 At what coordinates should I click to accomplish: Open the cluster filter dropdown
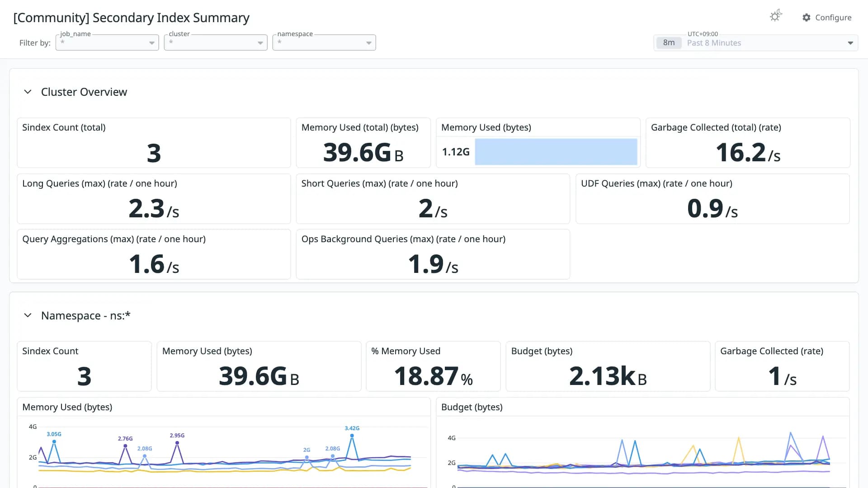coord(216,42)
